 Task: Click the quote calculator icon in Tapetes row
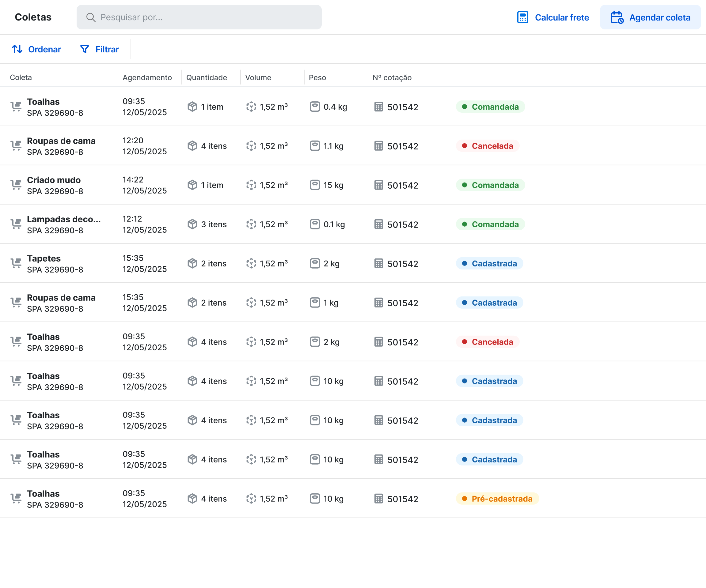378,263
